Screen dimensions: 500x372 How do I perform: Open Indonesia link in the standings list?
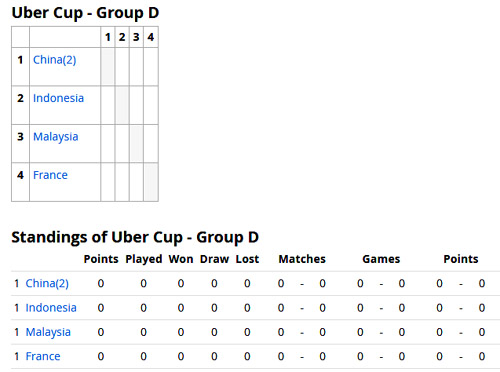(x=51, y=308)
